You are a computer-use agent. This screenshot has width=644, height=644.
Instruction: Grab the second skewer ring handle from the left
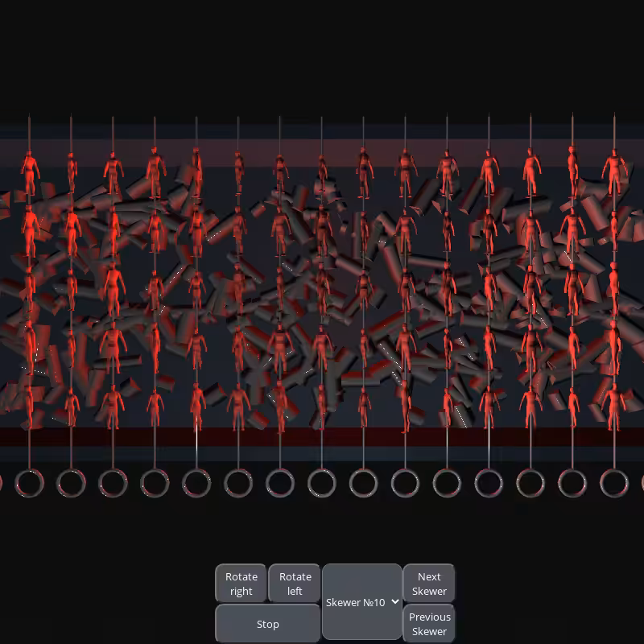point(71,483)
